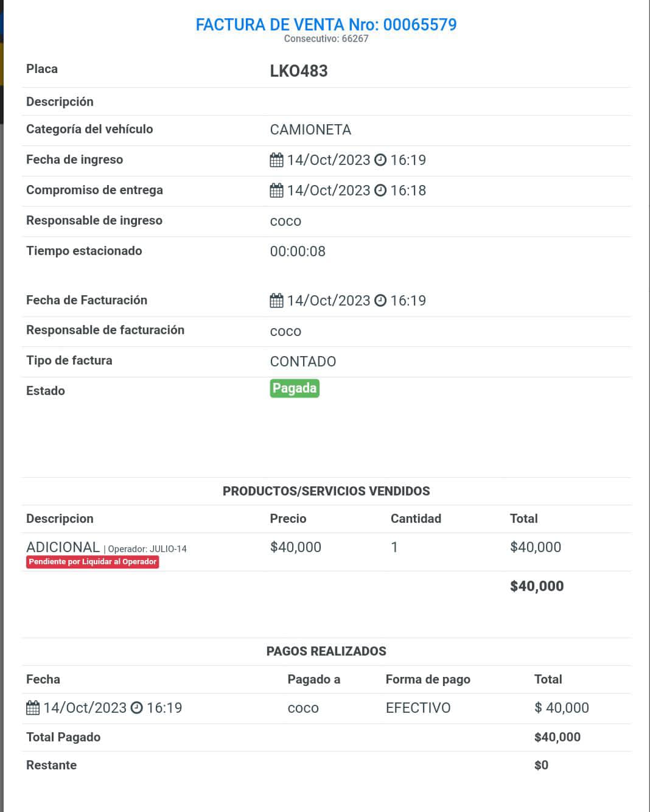Click clock icon in Compromiso de entrega row

tap(380, 191)
